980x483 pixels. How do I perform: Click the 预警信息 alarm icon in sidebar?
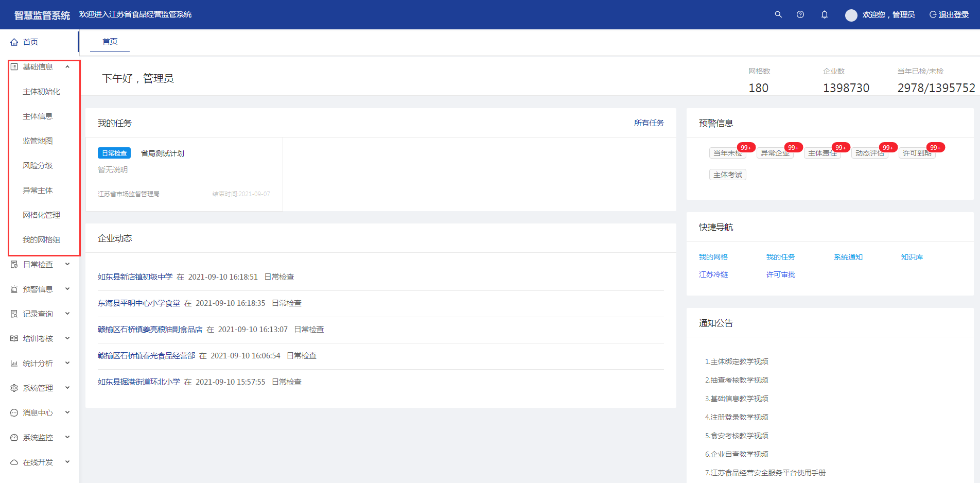tap(14, 289)
